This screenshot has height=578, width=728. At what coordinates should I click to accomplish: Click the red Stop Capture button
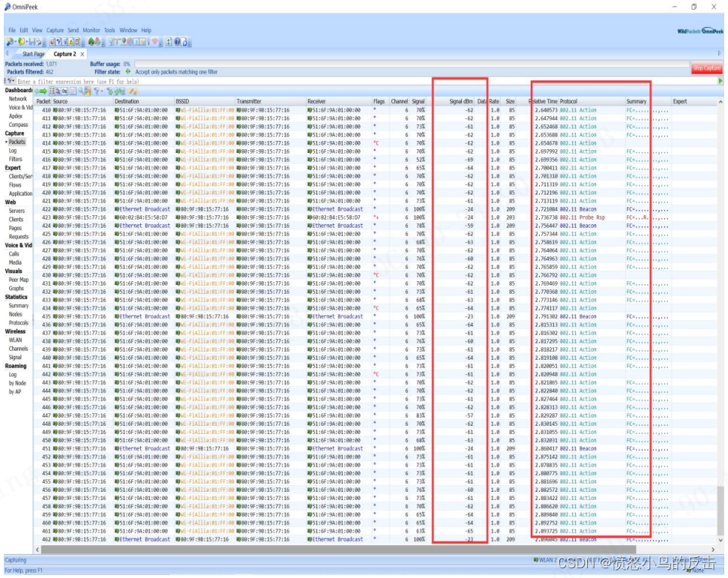tap(707, 67)
